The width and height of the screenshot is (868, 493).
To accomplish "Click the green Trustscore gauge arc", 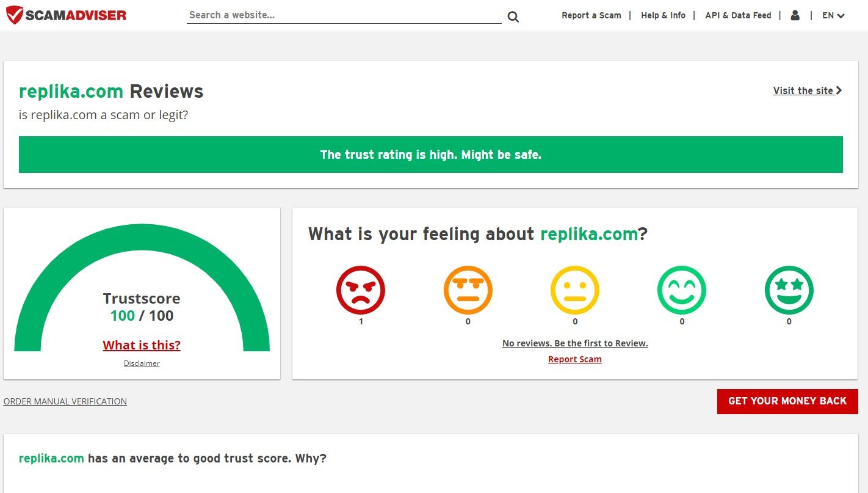I will tap(142, 237).
